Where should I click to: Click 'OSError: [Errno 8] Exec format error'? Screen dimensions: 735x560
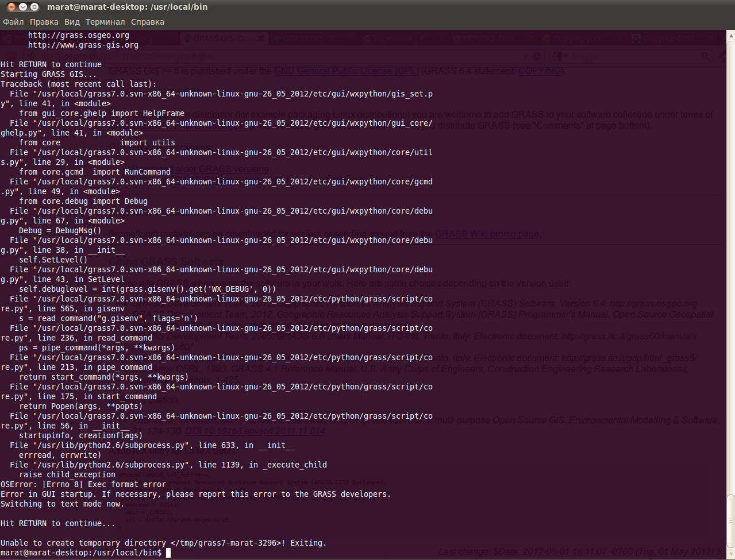tap(83, 484)
